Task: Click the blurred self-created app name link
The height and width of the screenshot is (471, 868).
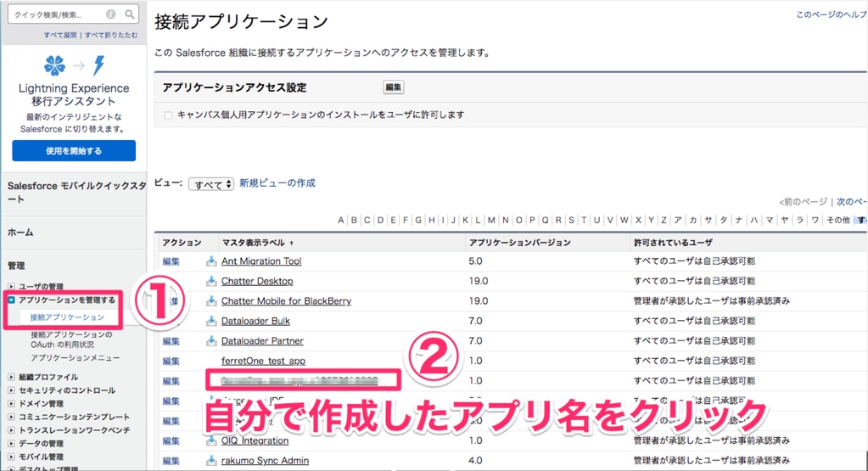Action: pyautogui.click(x=300, y=381)
